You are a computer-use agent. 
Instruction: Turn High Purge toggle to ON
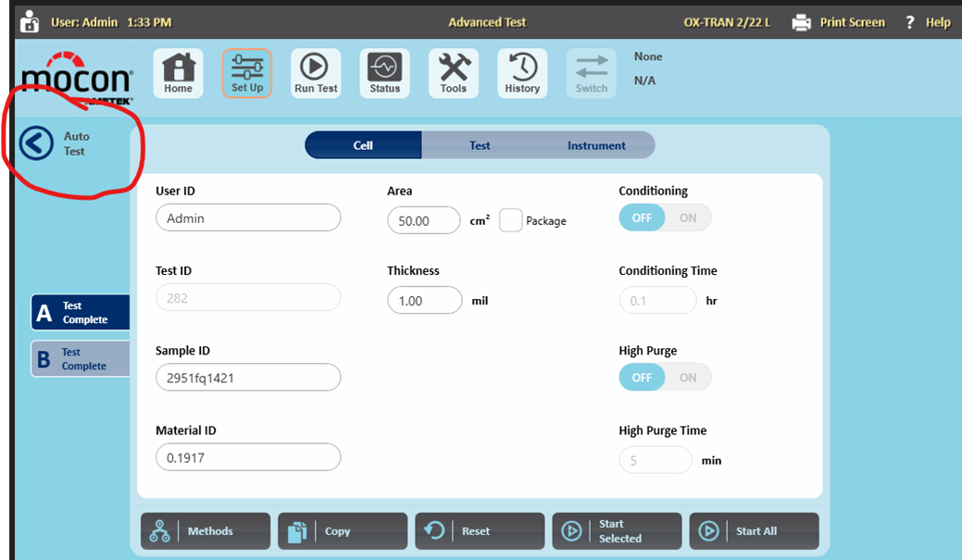(688, 378)
